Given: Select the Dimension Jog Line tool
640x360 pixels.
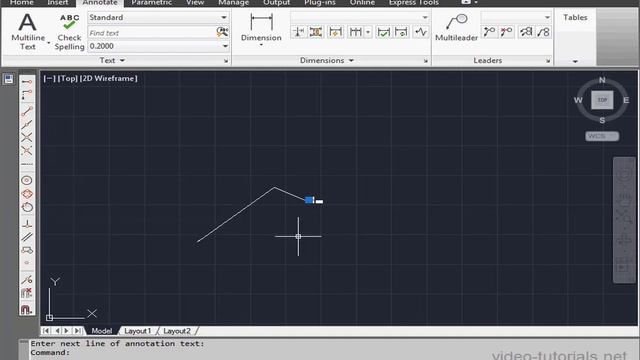Looking at the screenshot, I should coord(421,32).
